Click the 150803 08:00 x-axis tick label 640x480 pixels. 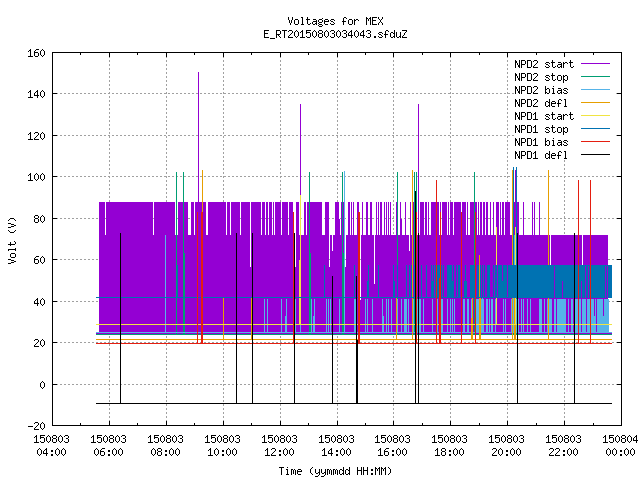pos(165,446)
